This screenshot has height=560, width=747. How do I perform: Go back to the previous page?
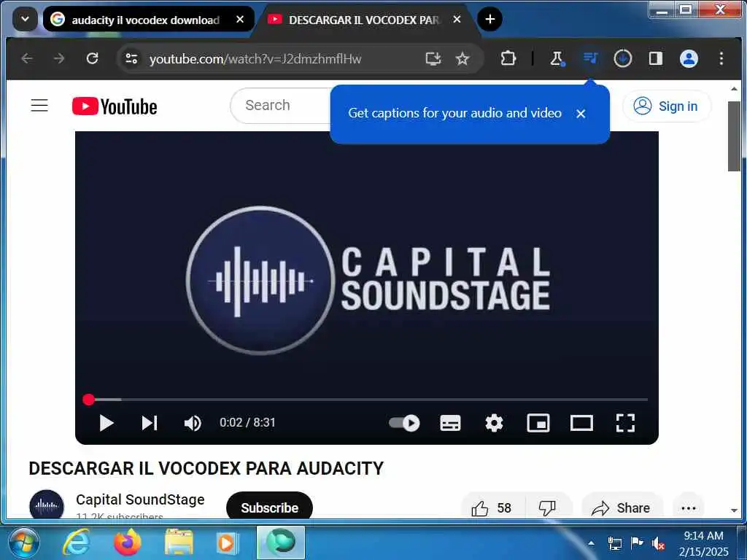(27, 58)
